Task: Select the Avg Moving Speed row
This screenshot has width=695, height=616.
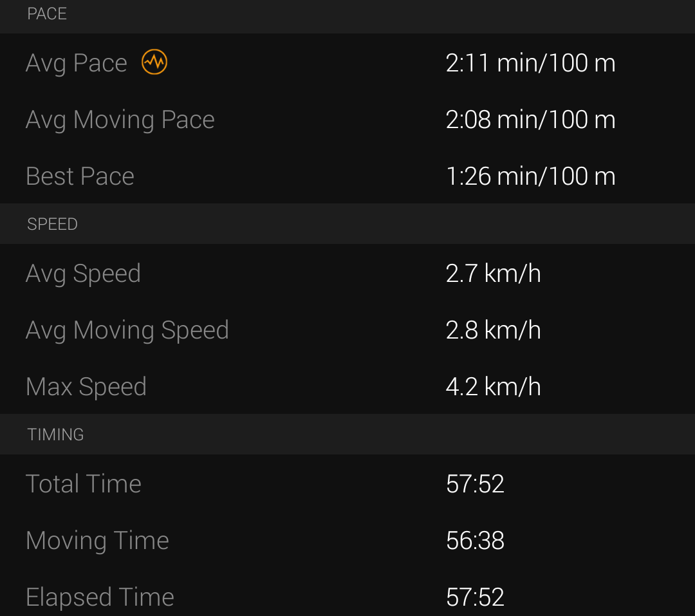Action: pyautogui.click(x=347, y=330)
